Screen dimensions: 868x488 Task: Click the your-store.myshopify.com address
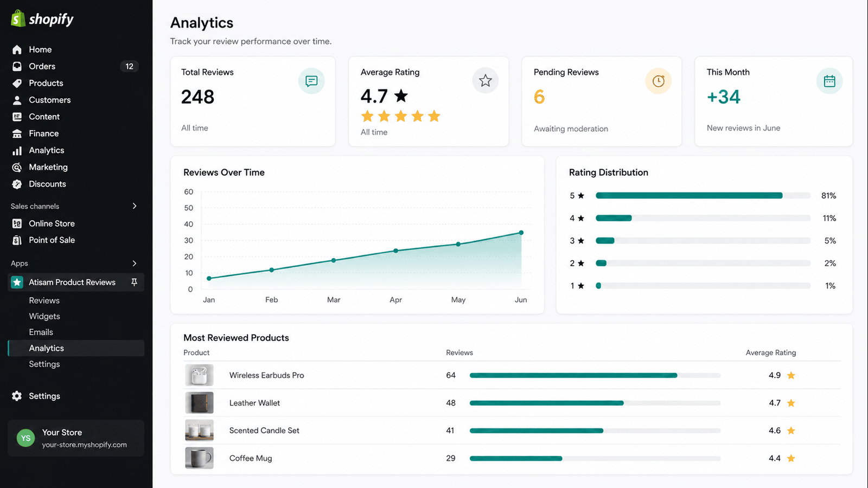(x=84, y=445)
